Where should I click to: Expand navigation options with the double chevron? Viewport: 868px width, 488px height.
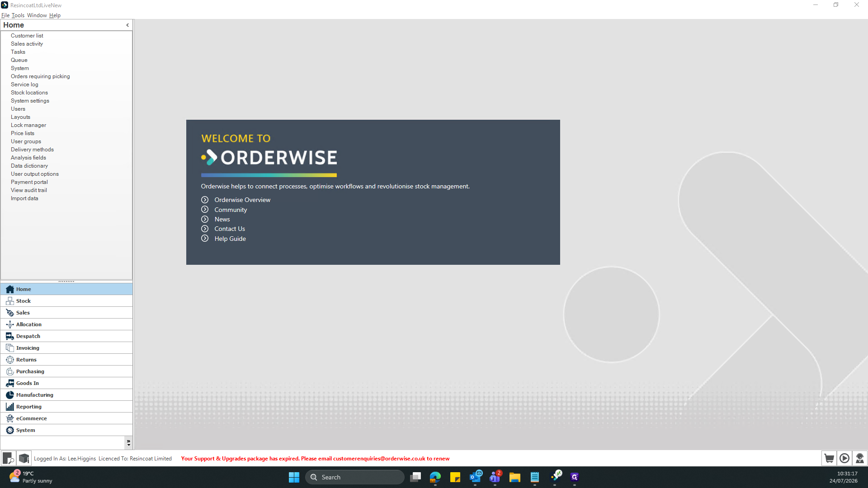(x=128, y=442)
